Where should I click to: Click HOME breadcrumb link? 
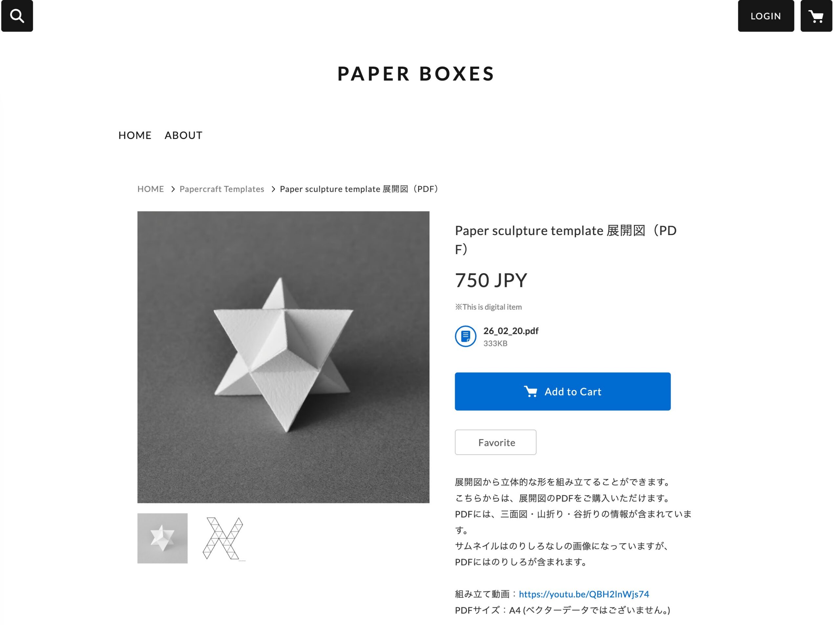point(150,189)
